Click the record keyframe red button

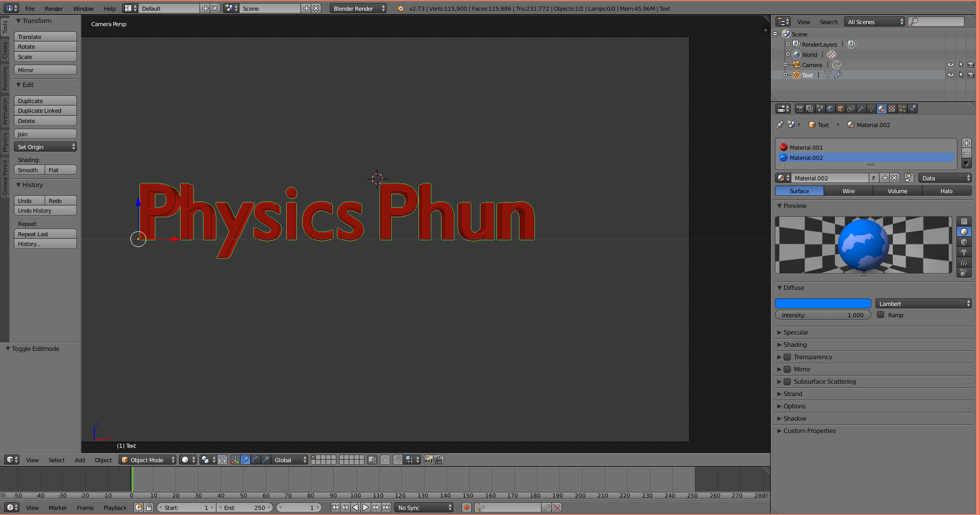[x=467, y=507]
